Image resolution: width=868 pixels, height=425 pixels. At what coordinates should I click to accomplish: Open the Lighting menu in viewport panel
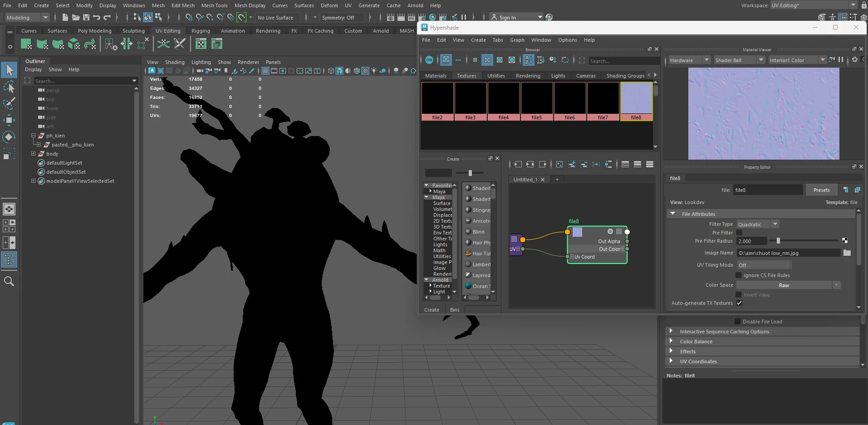point(201,62)
